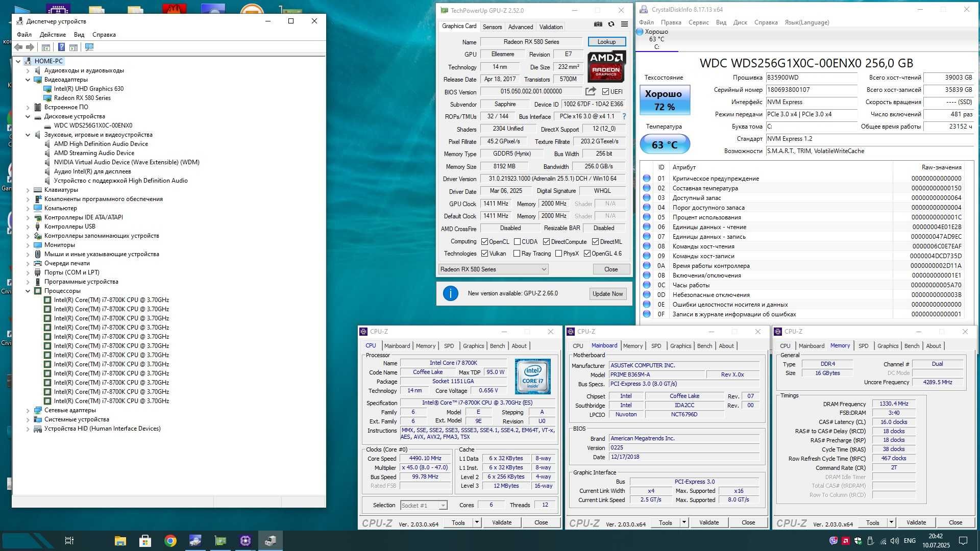
Task: Toggle the PhysX checkbox
Action: point(558,254)
